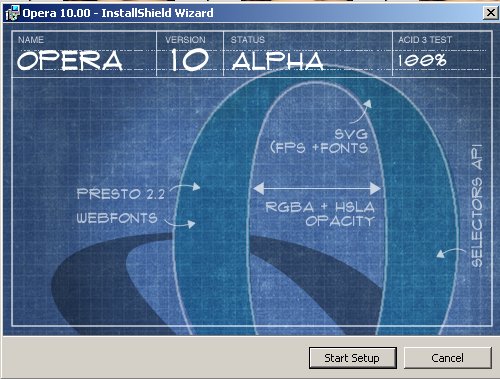500x379 pixels.
Task: Click the 100% Acid 3 result
Action: 422,60
